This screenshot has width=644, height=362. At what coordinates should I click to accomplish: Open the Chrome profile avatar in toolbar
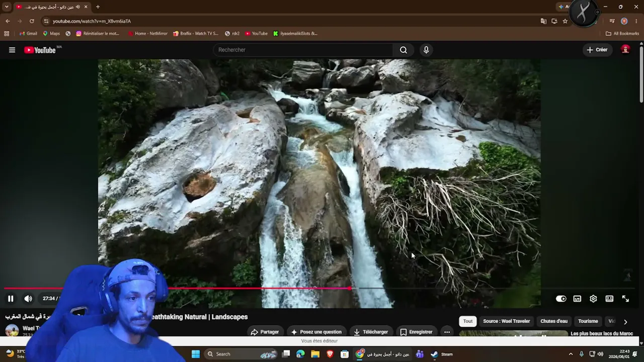624,21
